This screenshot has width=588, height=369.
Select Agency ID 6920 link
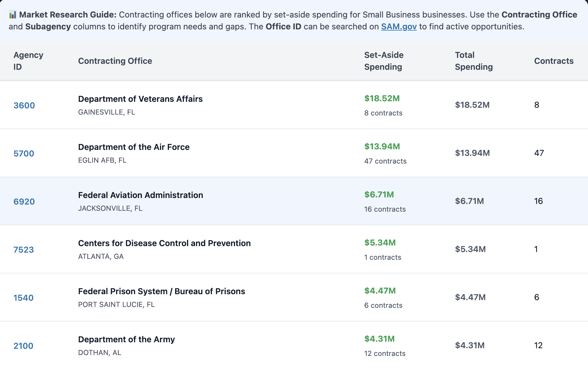tap(24, 202)
